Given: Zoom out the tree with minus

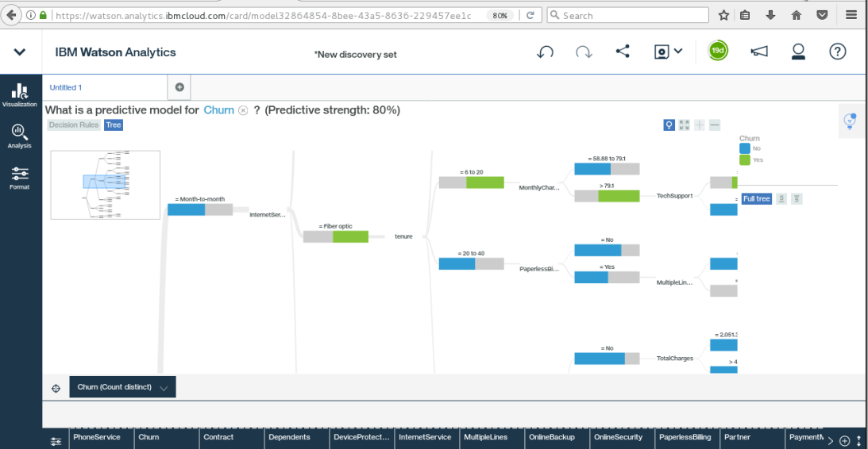Looking at the screenshot, I should click(x=715, y=125).
